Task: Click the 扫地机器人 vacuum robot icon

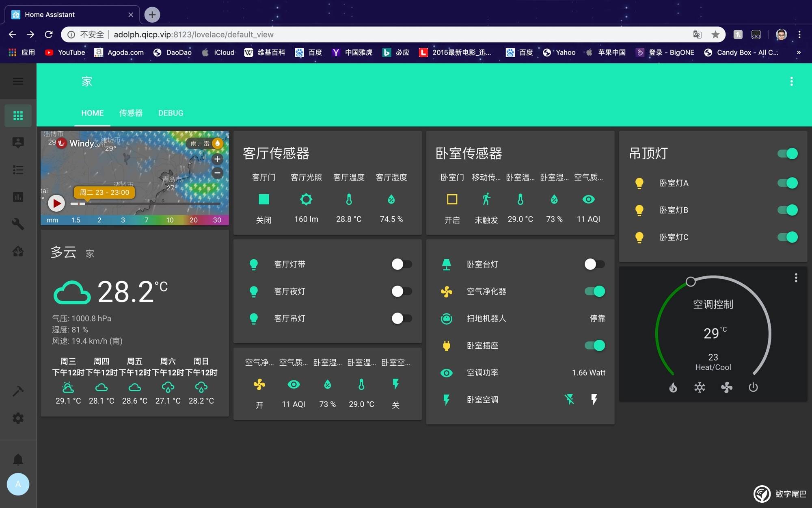Action: [446, 319]
